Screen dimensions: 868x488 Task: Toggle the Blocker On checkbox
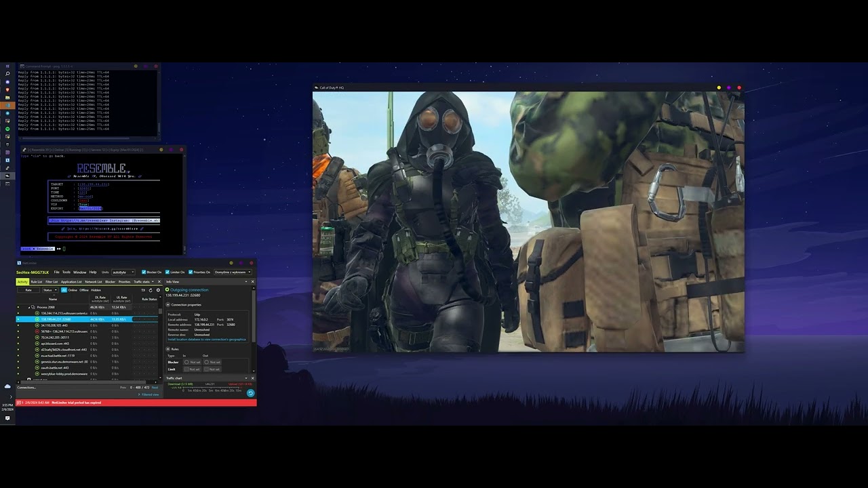[x=144, y=272]
